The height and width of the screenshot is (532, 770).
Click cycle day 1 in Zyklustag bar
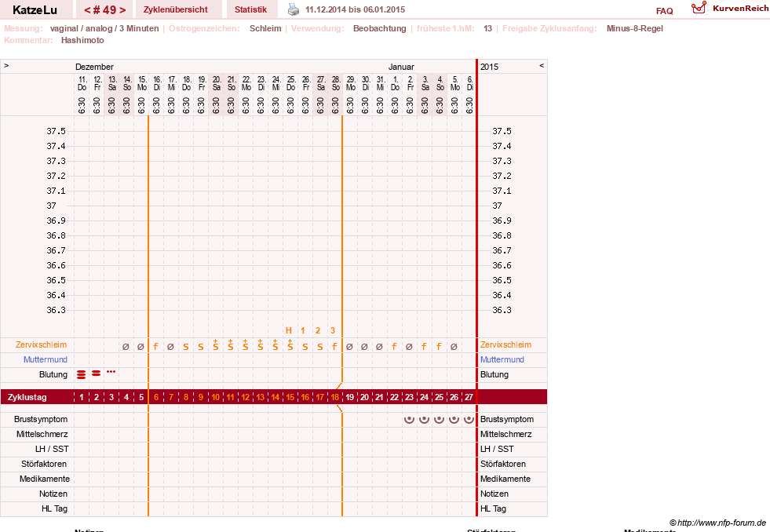(82, 397)
